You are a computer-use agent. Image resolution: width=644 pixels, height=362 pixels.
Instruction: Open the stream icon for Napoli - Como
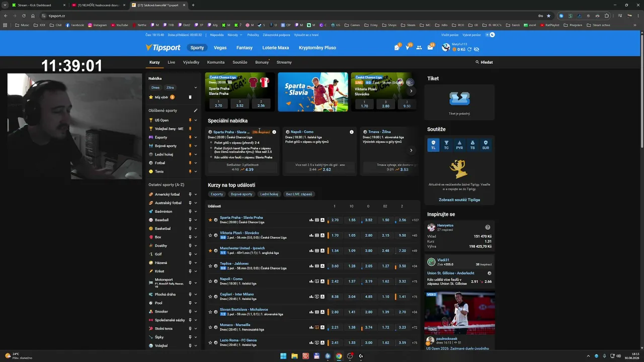[x=317, y=281]
